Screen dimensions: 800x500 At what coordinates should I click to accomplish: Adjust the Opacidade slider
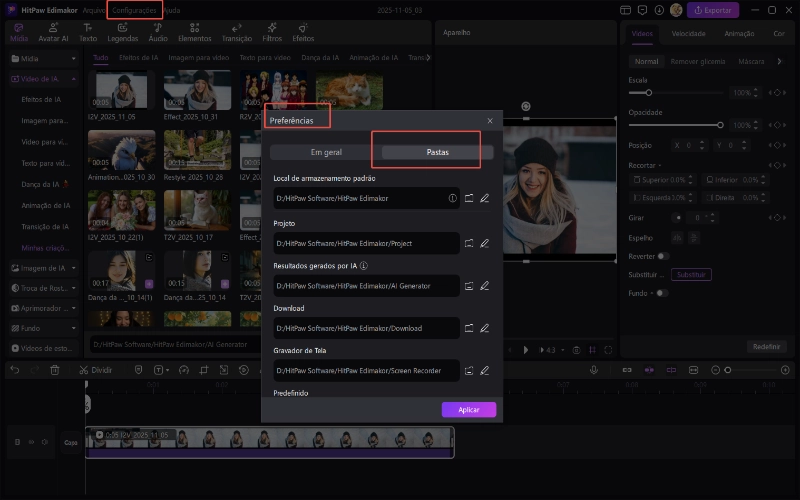coord(720,124)
